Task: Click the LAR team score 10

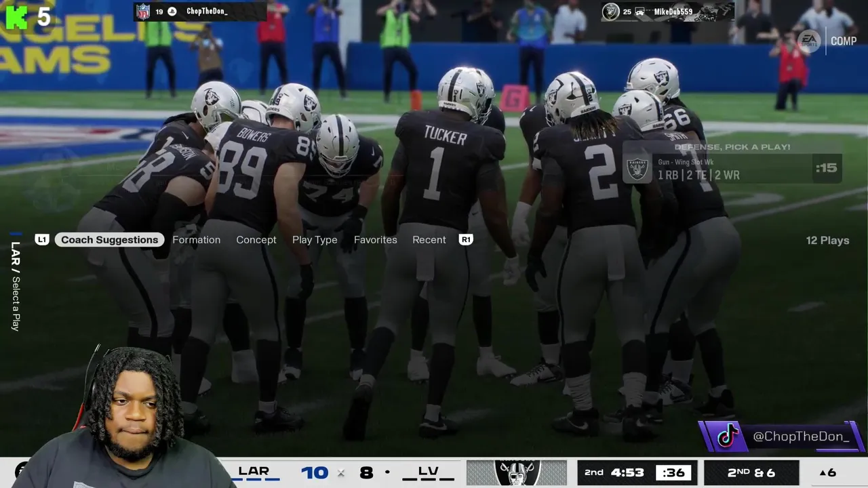Action: tap(315, 472)
